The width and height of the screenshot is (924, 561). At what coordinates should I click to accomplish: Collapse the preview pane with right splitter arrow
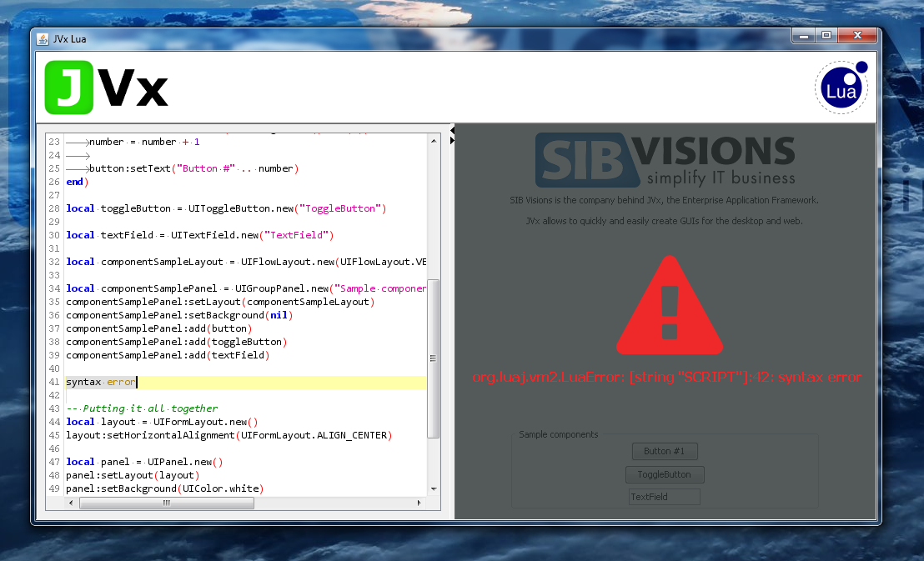(x=452, y=140)
